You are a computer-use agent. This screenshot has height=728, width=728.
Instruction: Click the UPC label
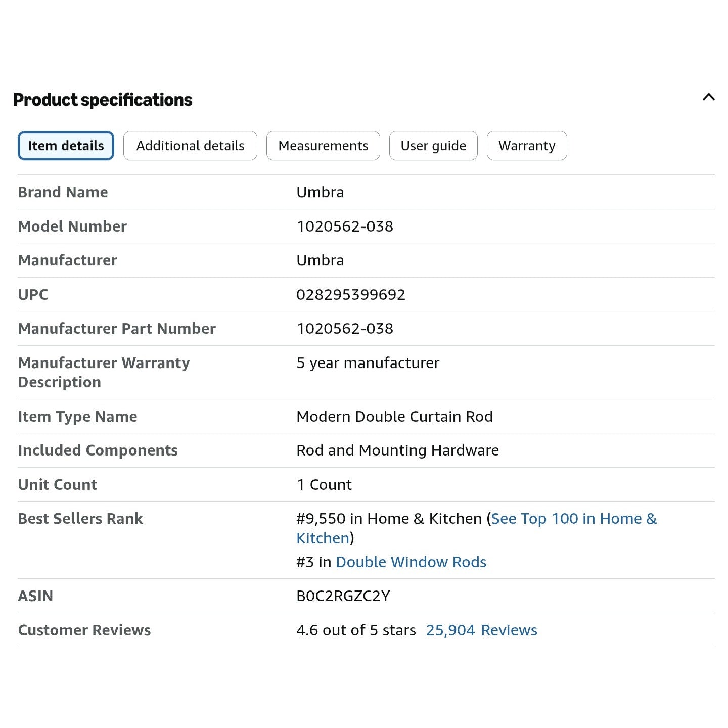pyautogui.click(x=33, y=295)
